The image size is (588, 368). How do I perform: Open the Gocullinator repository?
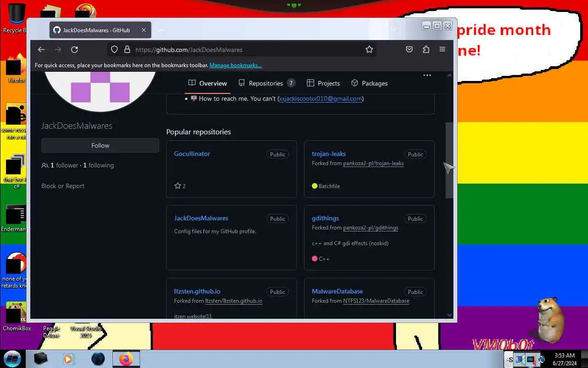click(x=192, y=154)
